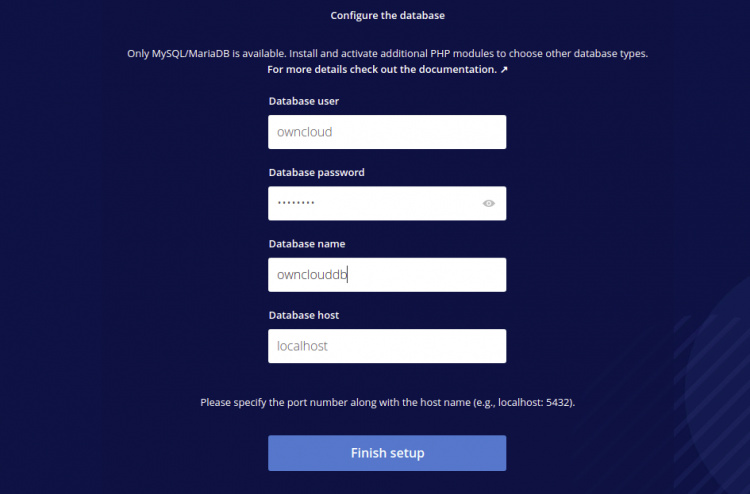Focus the Database password input field
Image resolution: width=750 pixels, height=494 pixels.
(x=375, y=203)
